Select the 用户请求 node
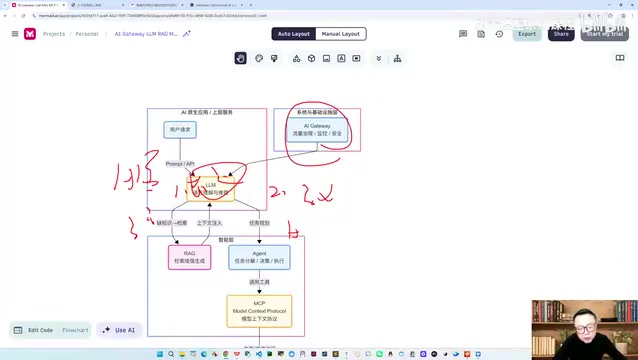 tap(180, 130)
